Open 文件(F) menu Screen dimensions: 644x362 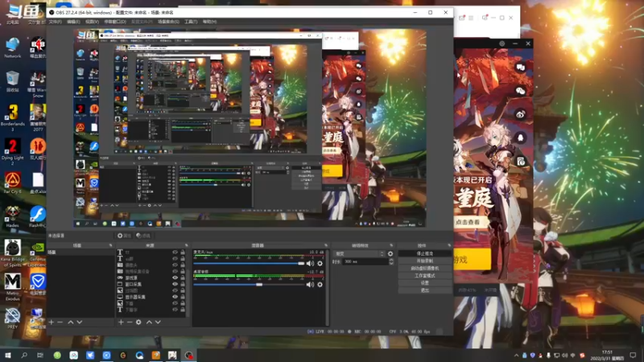point(55,22)
